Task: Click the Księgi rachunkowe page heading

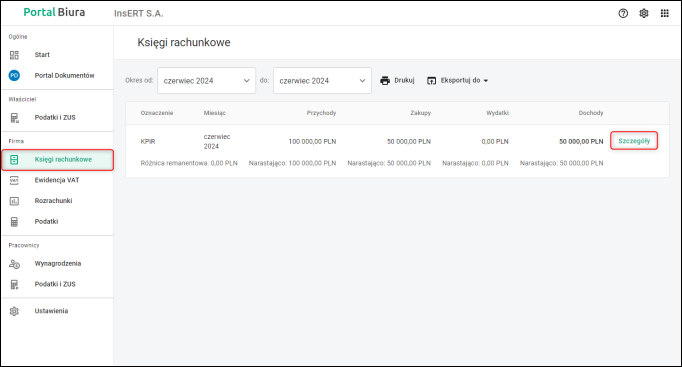Action: click(184, 43)
